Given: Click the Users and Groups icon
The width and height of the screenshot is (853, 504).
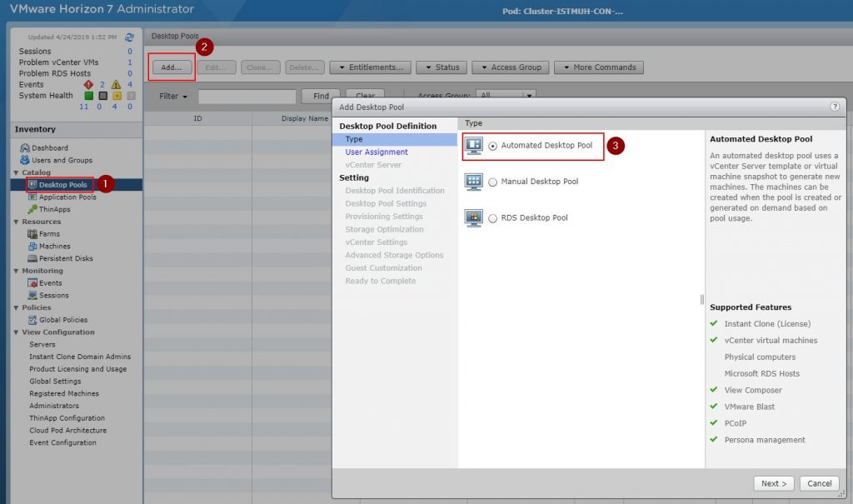Looking at the screenshot, I should click(24, 160).
